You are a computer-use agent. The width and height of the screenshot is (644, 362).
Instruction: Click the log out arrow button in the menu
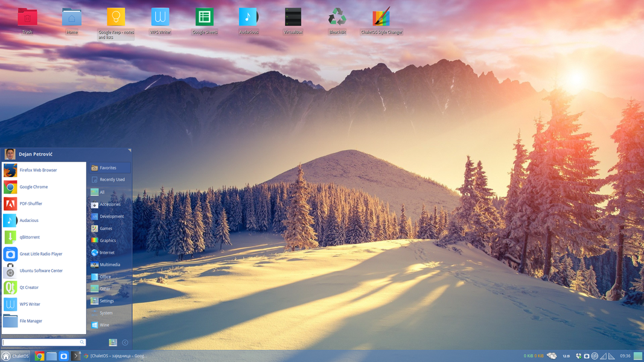125,343
